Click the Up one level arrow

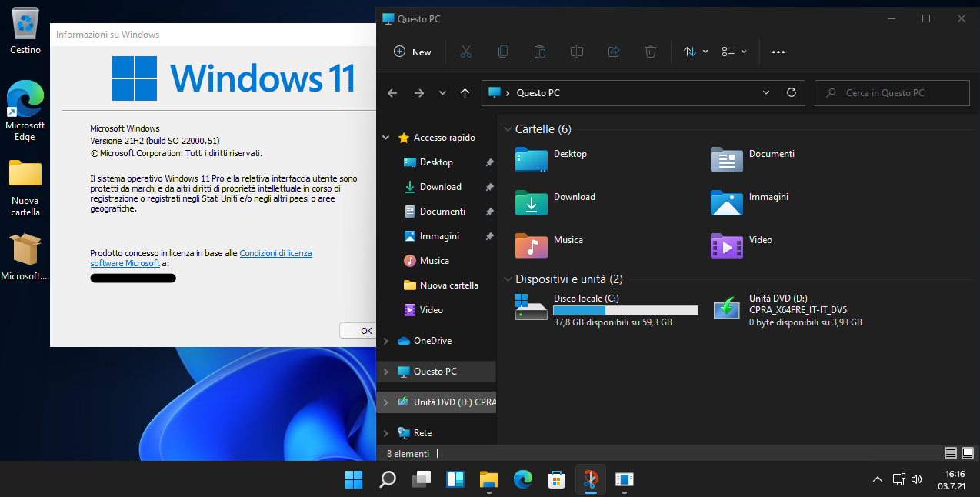tap(465, 93)
